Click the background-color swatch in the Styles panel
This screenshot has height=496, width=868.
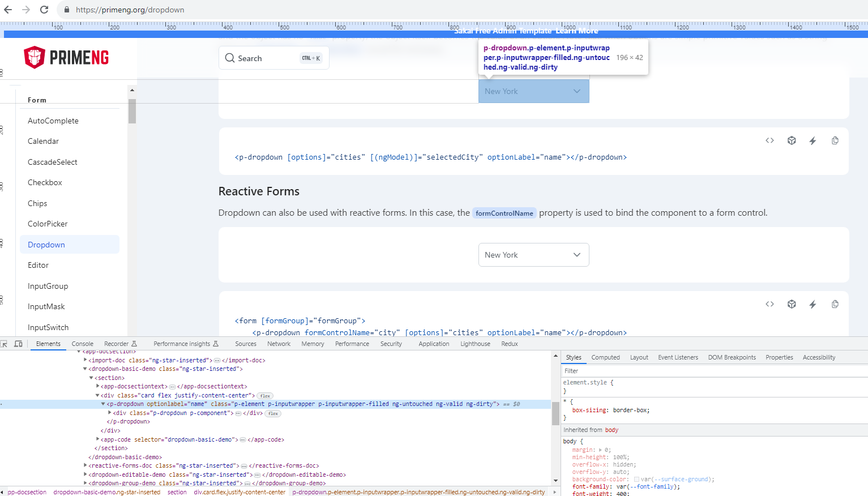[x=637, y=479]
